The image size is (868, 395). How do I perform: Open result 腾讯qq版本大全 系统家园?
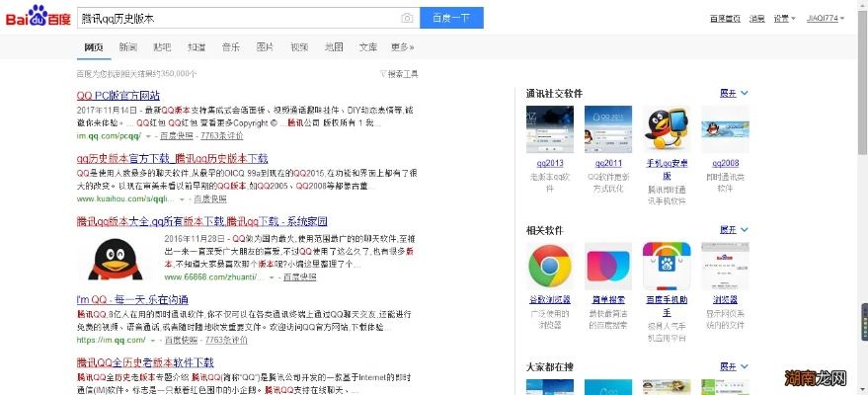[x=202, y=222]
